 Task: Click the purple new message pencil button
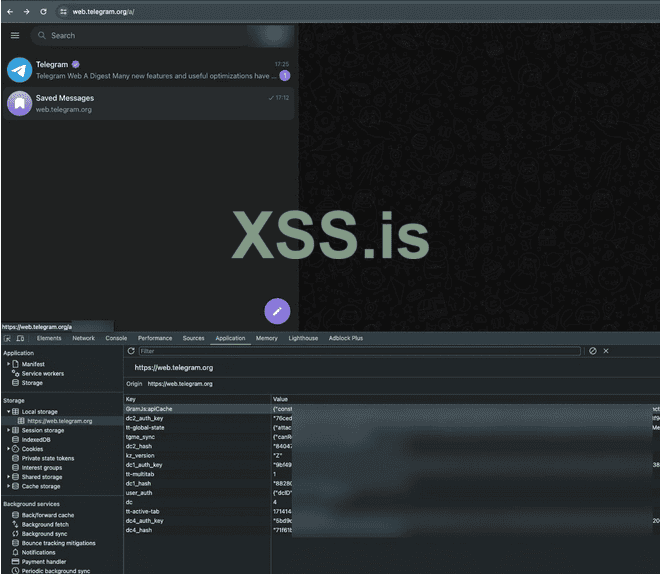[x=277, y=311]
